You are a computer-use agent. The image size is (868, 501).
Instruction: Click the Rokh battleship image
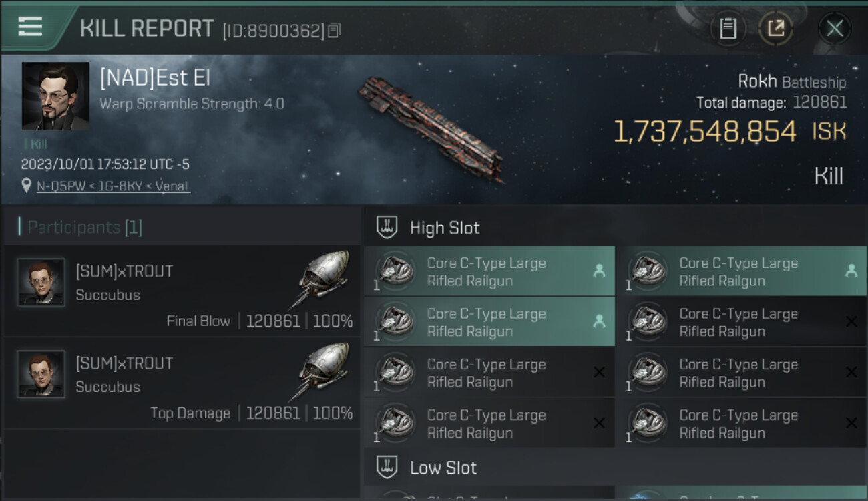431,128
